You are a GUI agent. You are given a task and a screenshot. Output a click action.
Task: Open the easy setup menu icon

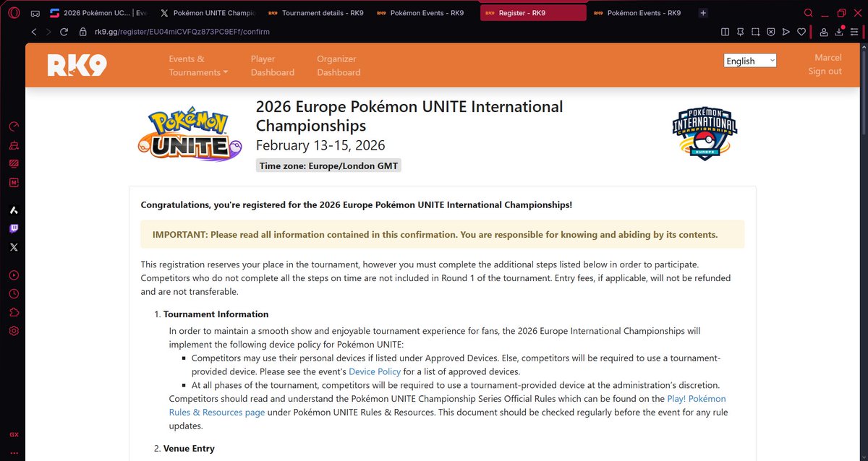[x=854, y=32]
